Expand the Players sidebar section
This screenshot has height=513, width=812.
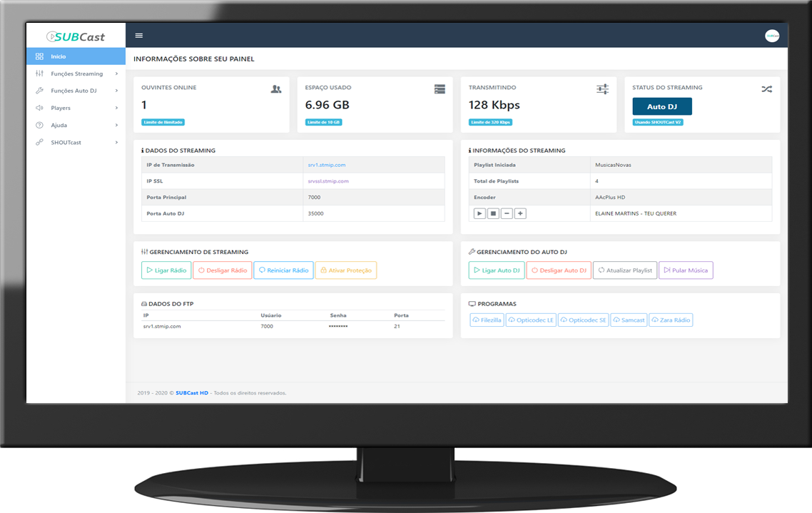coord(76,108)
